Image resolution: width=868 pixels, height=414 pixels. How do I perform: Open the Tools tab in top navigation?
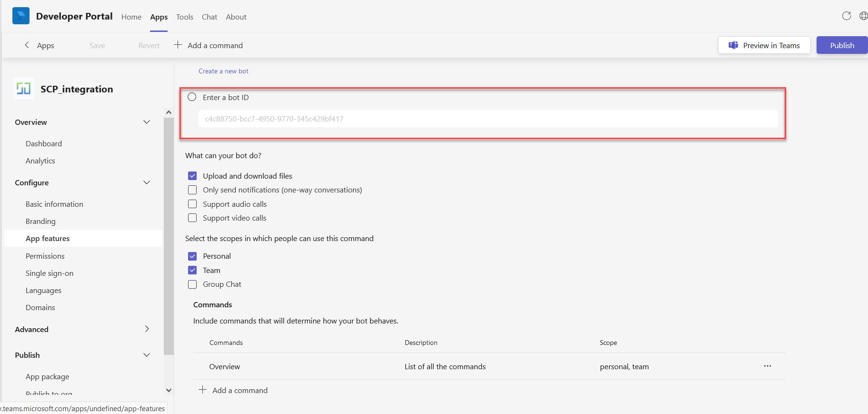[184, 17]
